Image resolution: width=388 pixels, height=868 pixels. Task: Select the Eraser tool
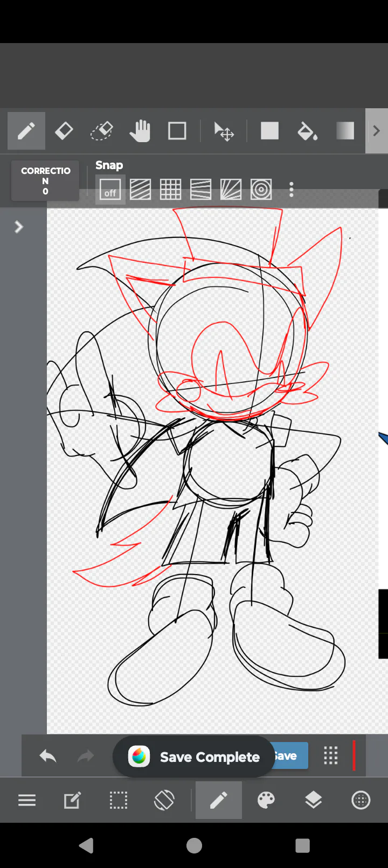click(64, 131)
